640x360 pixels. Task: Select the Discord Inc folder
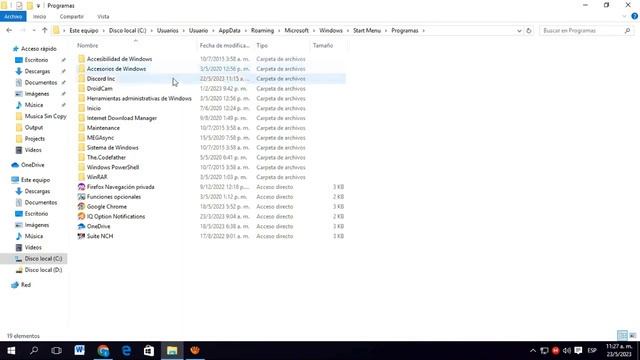(x=101, y=79)
